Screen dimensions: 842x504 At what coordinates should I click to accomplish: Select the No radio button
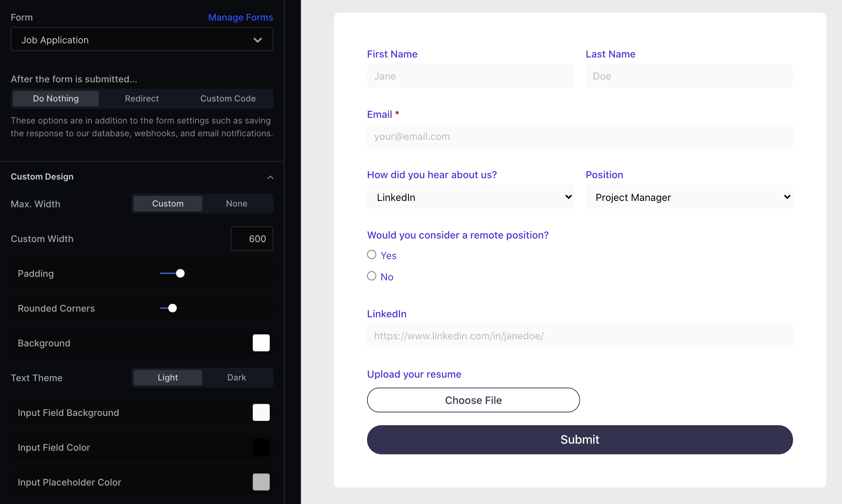tap(372, 276)
